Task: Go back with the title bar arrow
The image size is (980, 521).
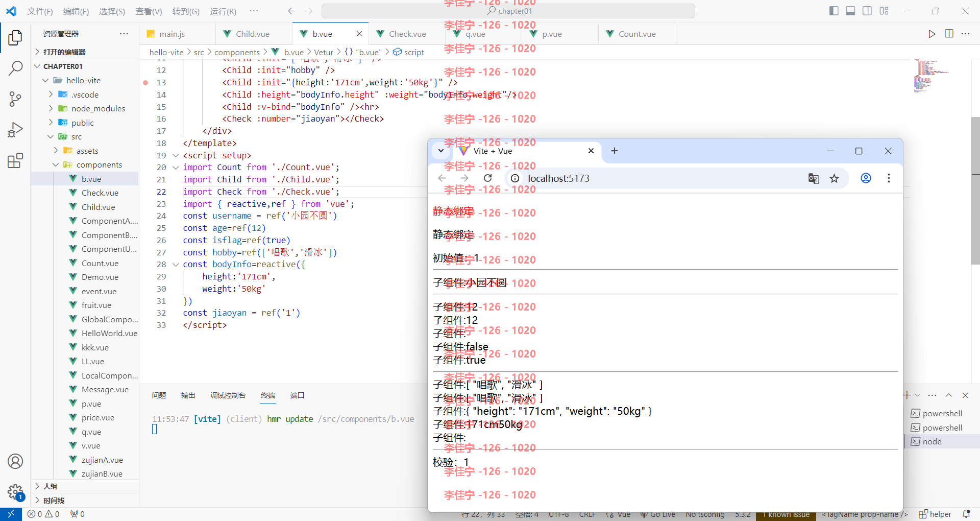Action: tap(291, 11)
